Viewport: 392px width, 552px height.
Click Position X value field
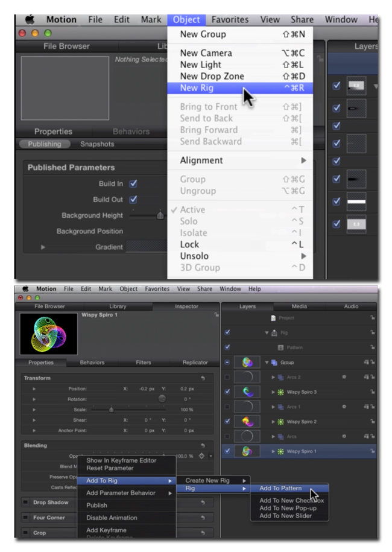tap(147, 389)
